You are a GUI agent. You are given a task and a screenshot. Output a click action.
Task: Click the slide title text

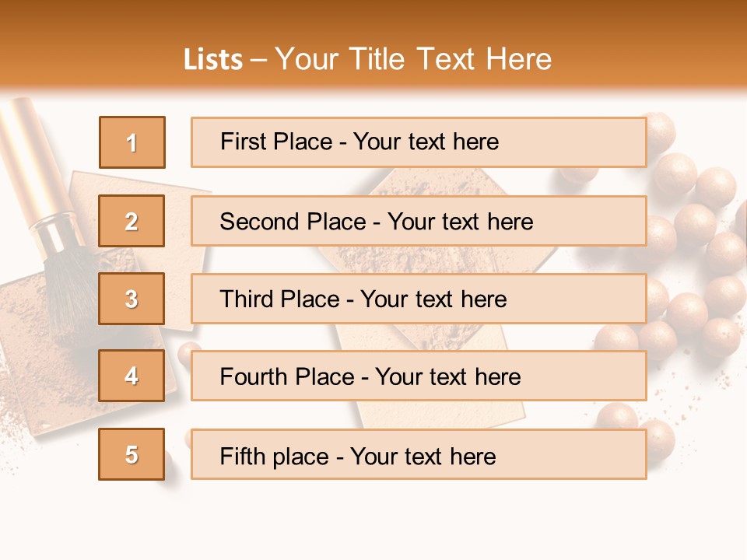[x=367, y=59]
